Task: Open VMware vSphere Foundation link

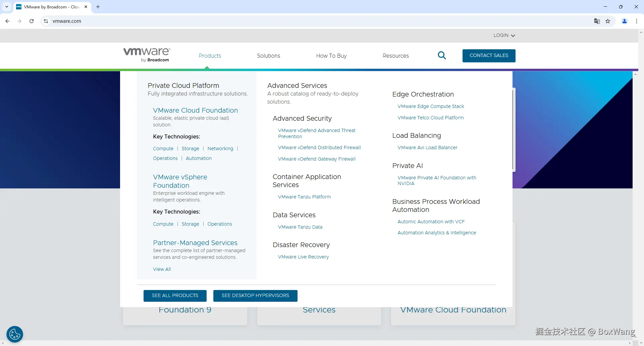Action: [x=180, y=181]
